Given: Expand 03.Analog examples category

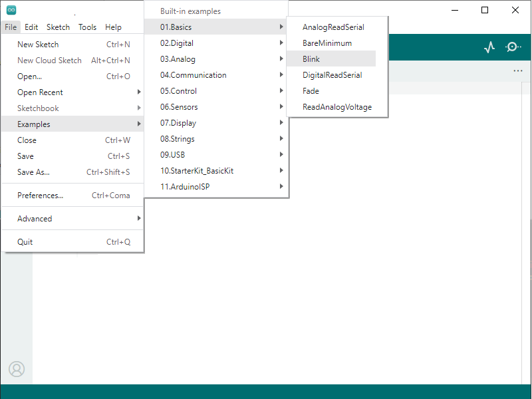Looking at the screenshot, I should click(217, 59).
